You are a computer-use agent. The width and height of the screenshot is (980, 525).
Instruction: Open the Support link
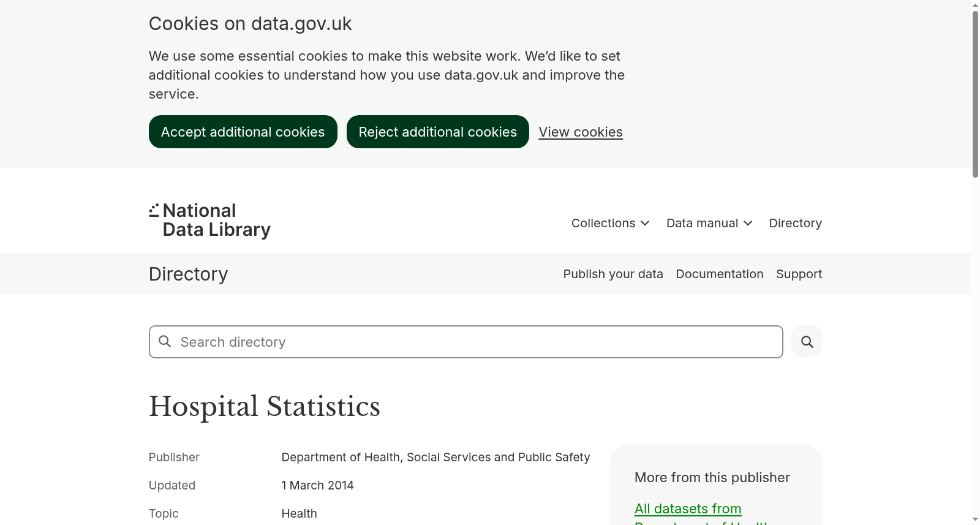coord(799,274)
